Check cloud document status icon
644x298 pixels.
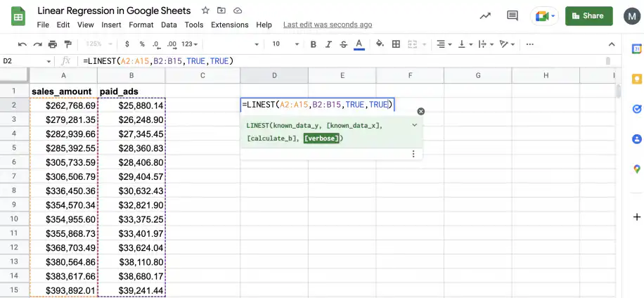[238, 11]
